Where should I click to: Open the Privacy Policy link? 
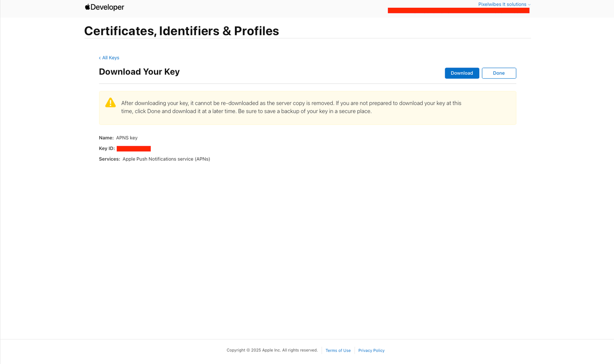point(371,351)
